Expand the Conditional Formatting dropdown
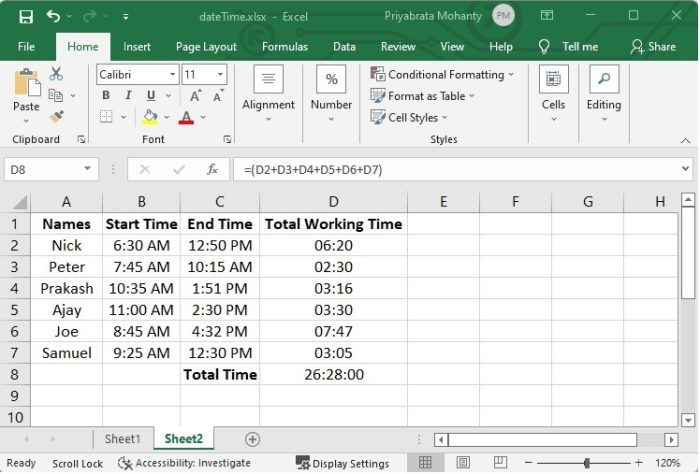700x474 pixels. point(510,75)
